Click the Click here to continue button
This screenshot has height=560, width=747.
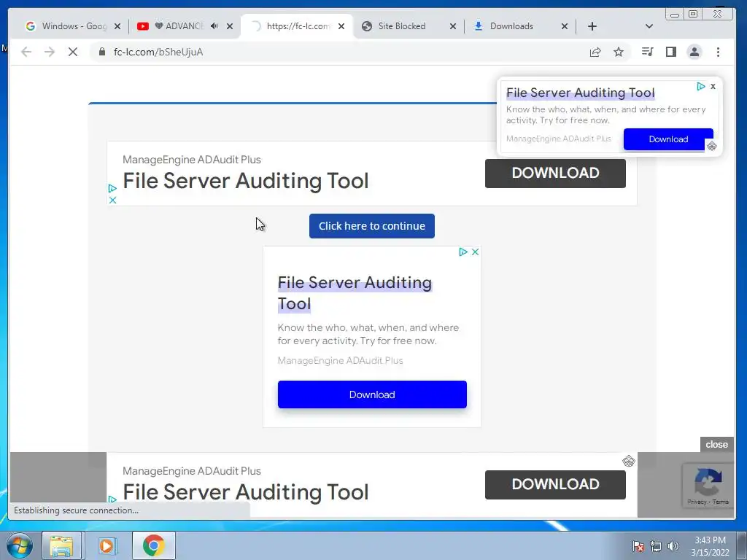[x=371, y=226]
